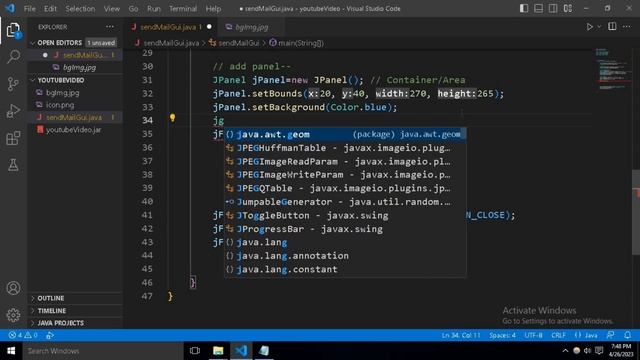Open the Run and Debug view
Screen dimensions: 640x360
click(13, 111)
